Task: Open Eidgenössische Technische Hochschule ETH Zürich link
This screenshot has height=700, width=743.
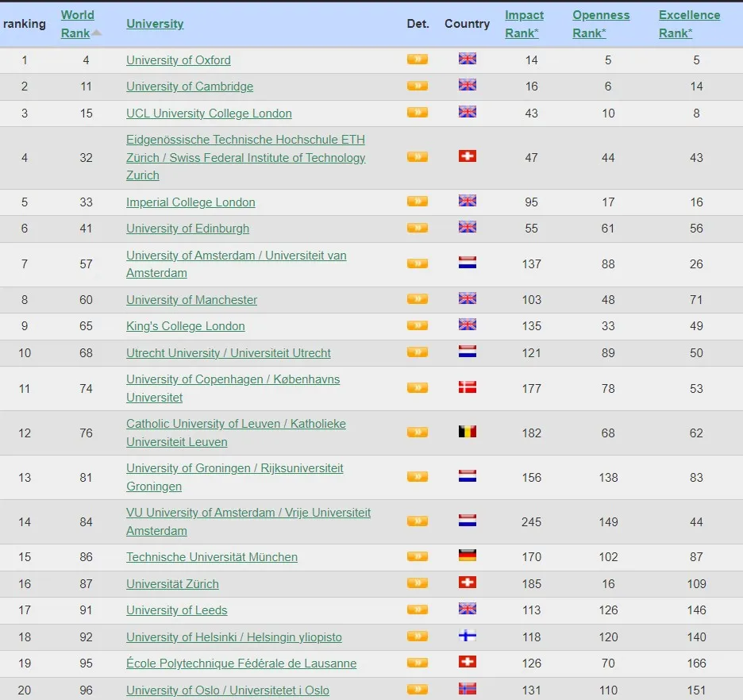Action: click(245, 158)
